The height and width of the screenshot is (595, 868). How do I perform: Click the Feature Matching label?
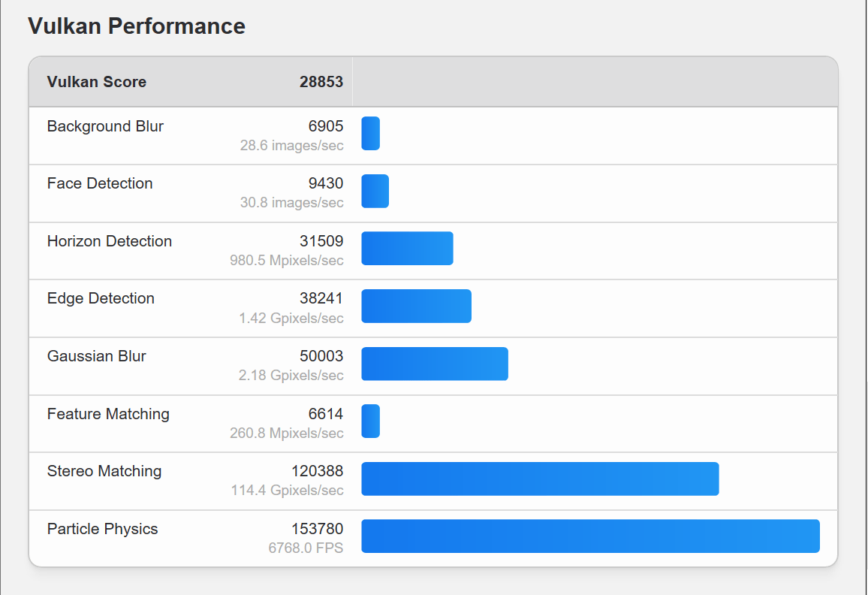(108, 414)
